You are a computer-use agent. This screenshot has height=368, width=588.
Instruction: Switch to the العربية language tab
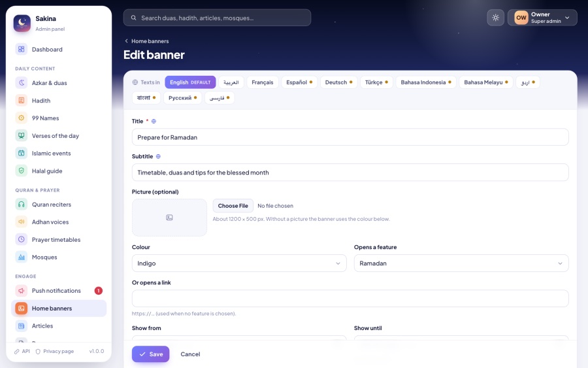point(231,82)
